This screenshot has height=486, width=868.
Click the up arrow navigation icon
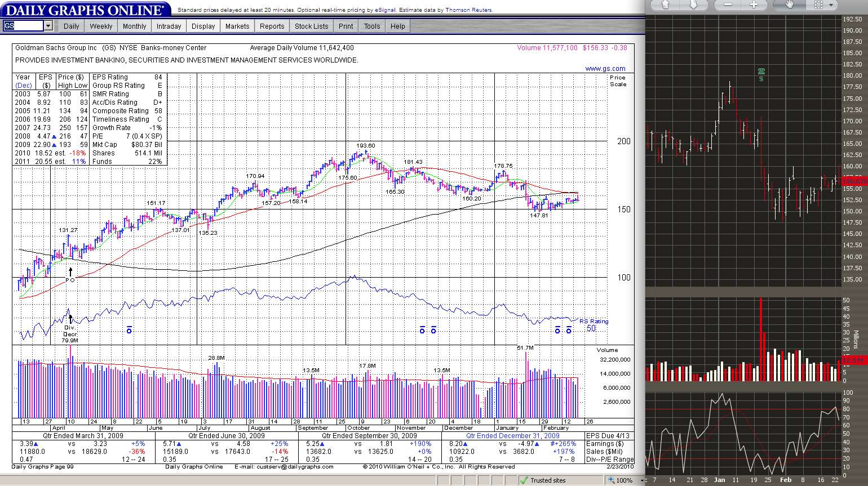coord(665,5)
